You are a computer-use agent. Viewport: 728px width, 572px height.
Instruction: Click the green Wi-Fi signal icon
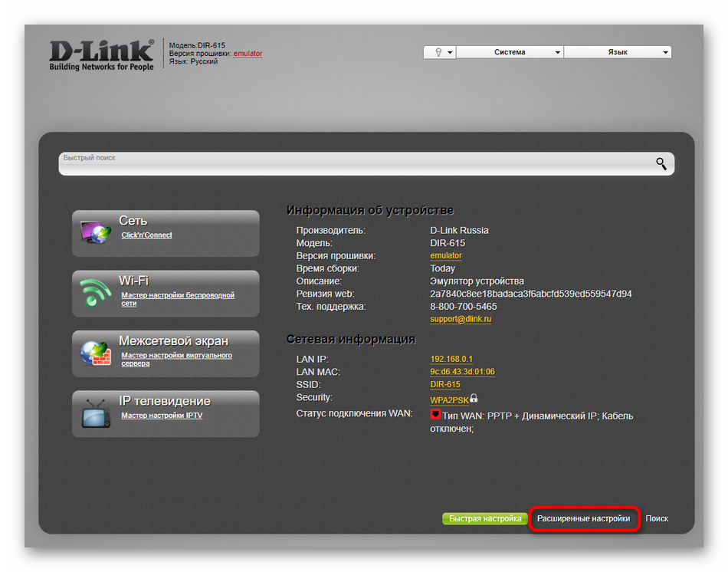95,293
